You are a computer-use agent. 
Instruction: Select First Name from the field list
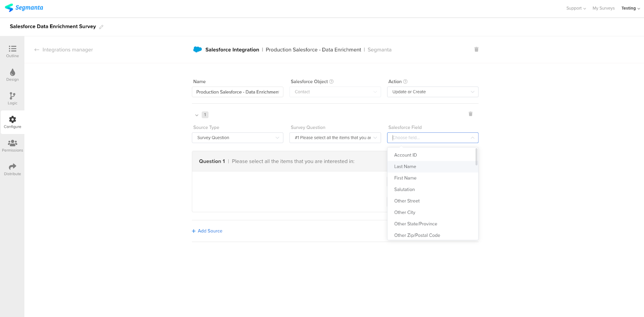[432, 178]
